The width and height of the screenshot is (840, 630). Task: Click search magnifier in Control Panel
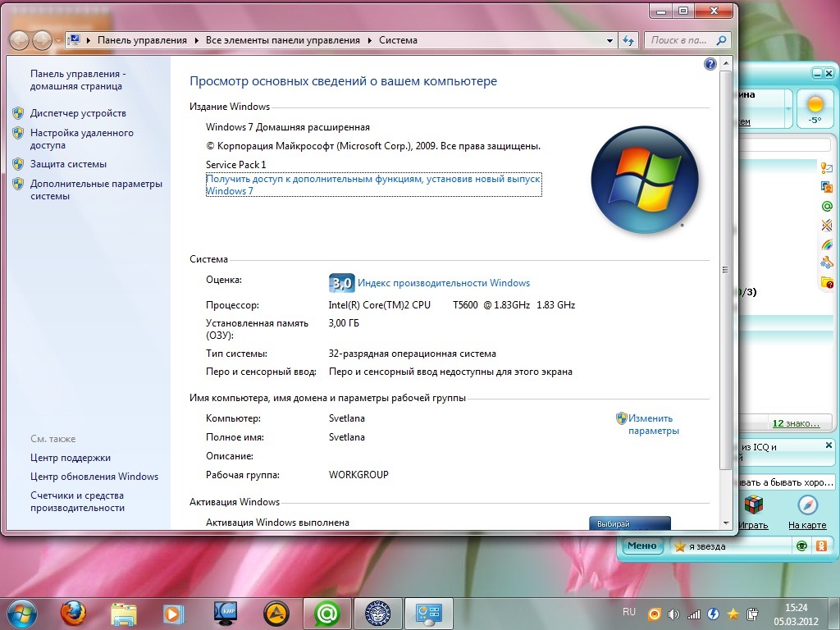click(722, 40)
